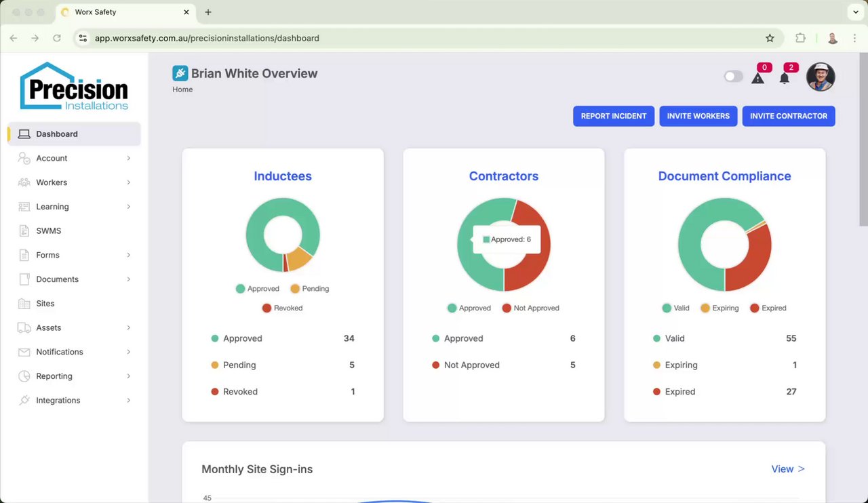Open the Notifications menu label
This screenshot has height=503, width=868.
(x=60, y=352)
